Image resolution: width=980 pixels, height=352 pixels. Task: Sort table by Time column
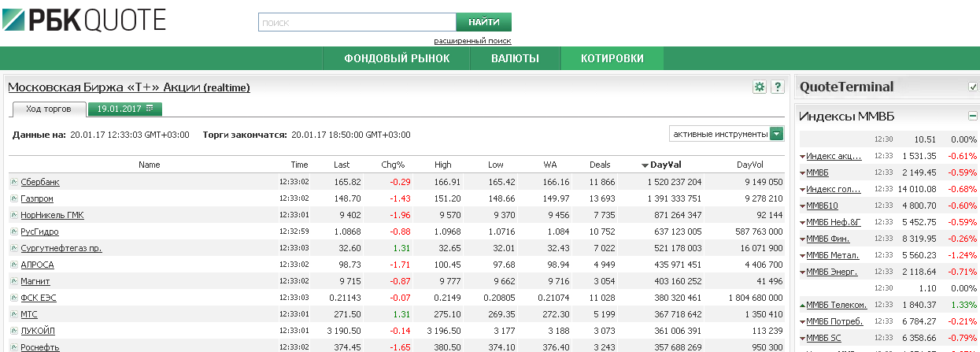pos(299,165)
